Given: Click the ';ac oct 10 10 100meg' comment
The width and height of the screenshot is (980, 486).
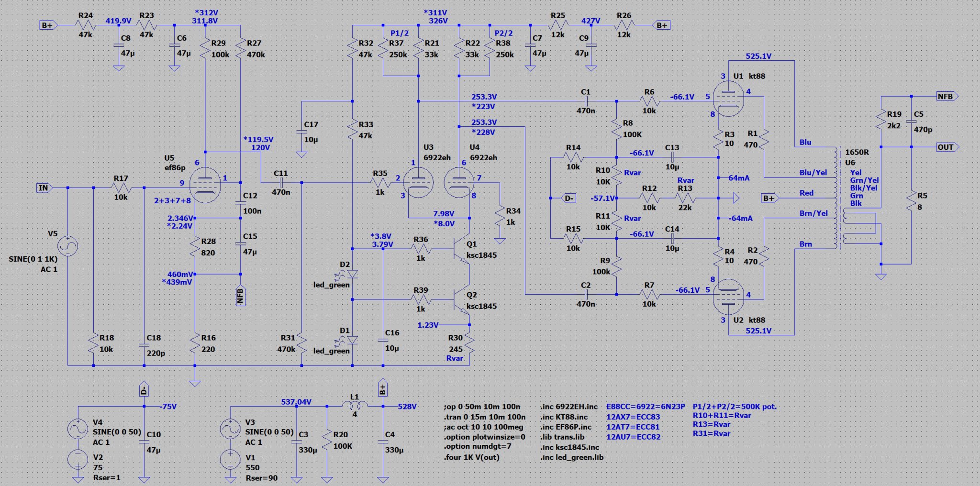Looking at the screenshot, I should pos(483,427).
